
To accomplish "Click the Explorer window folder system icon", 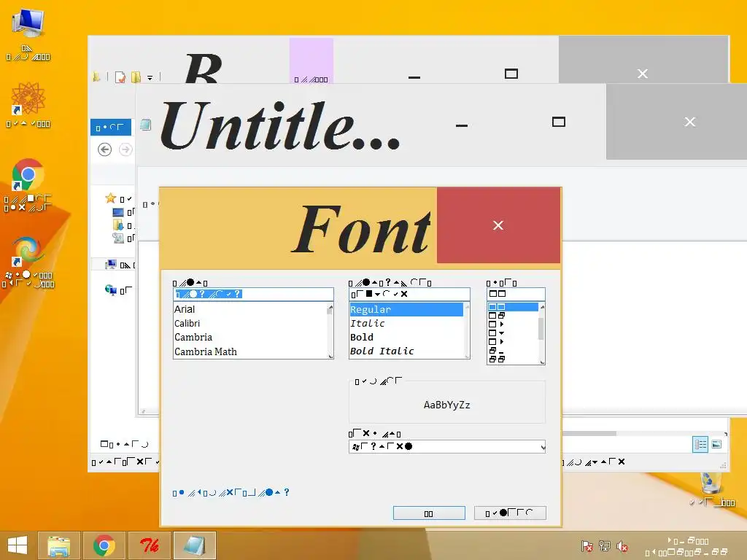I will tap(97, 77).
